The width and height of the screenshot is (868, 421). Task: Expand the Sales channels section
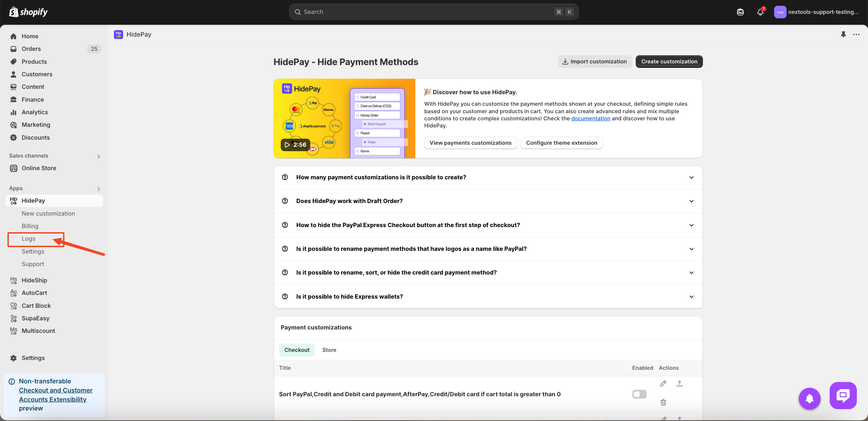click(x=98, y=156)
